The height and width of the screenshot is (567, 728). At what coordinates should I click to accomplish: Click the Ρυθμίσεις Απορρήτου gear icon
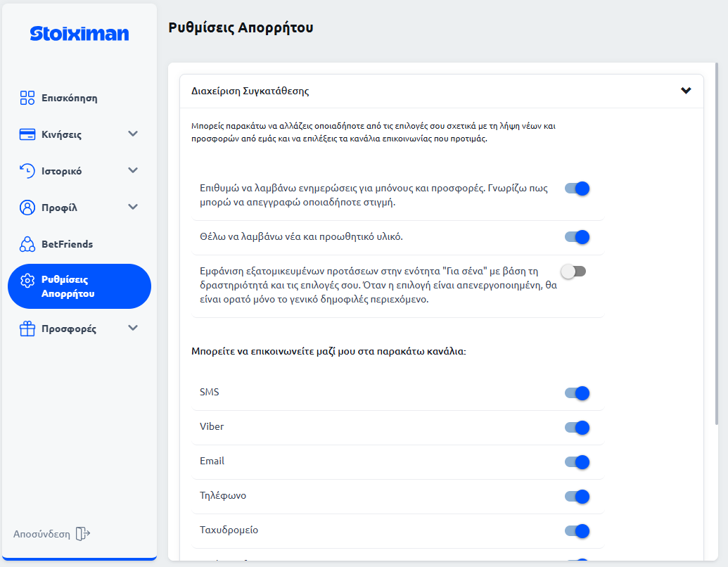28,280
